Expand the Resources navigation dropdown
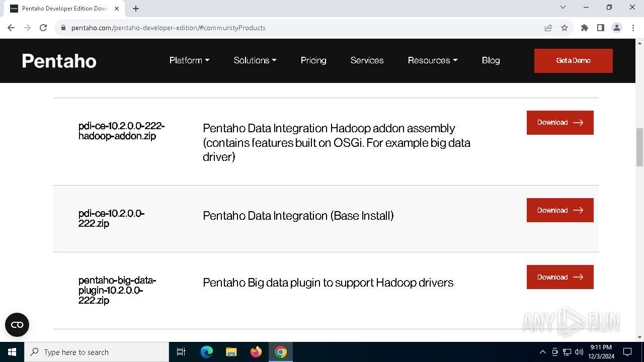The height and width of the screenshot is (362, 644). tap(433, 60)
